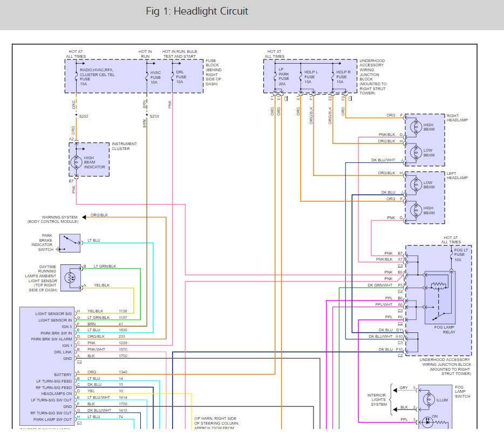Screen dimensions: 504x443
Task: Click the Radio, HVAC, RFA fuse symbol
Action: coord(76,76)
